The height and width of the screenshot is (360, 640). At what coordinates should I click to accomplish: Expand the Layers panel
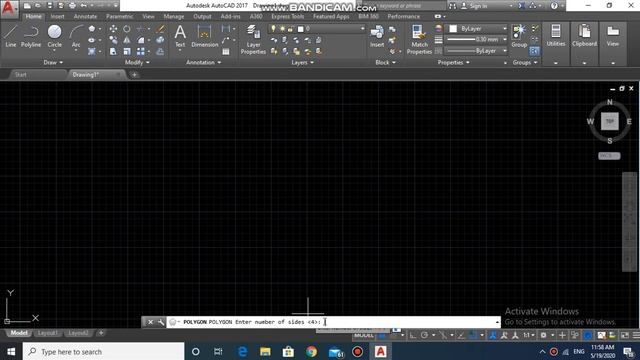pyautogui.click(x=302, y=62)
